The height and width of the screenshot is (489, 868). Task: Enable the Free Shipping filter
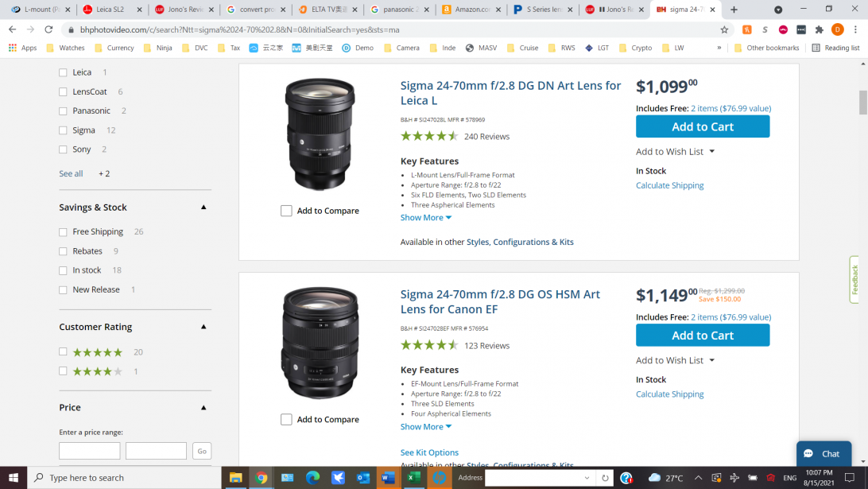63,232
